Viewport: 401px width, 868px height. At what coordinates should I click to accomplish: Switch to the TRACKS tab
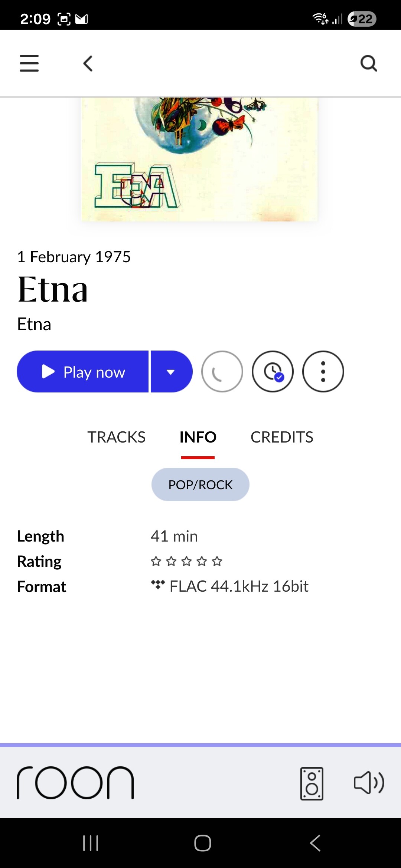[116, 437]
